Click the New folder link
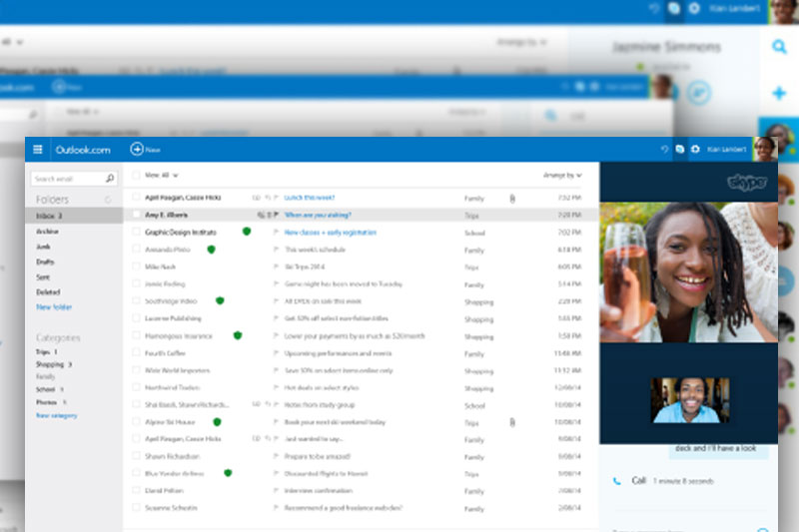Viewport: 799px width, 532px height. click(x=54, y=307)
